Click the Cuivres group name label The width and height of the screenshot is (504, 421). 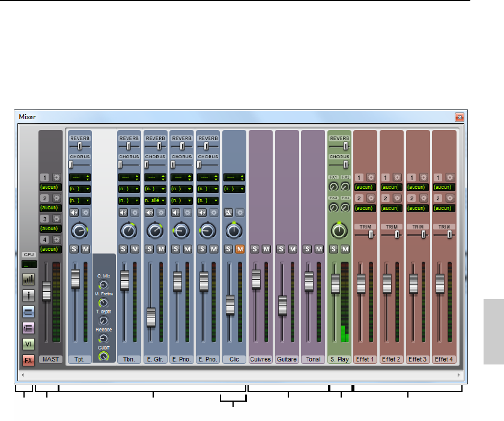(x=260, y=360)
